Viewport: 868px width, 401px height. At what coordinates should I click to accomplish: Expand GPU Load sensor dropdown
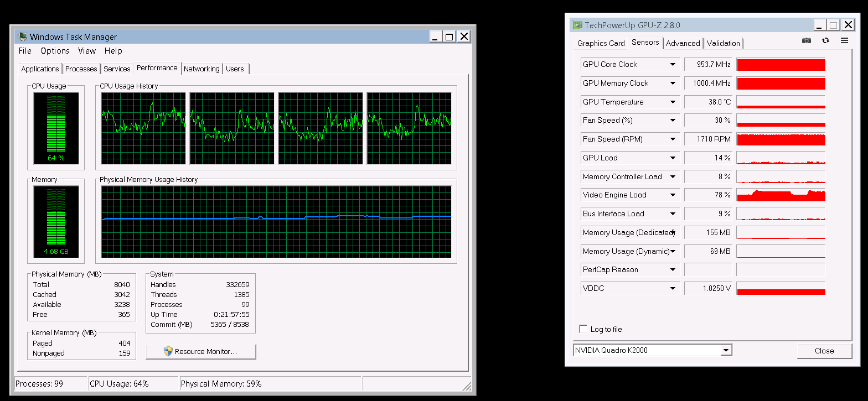click(673, 158)
